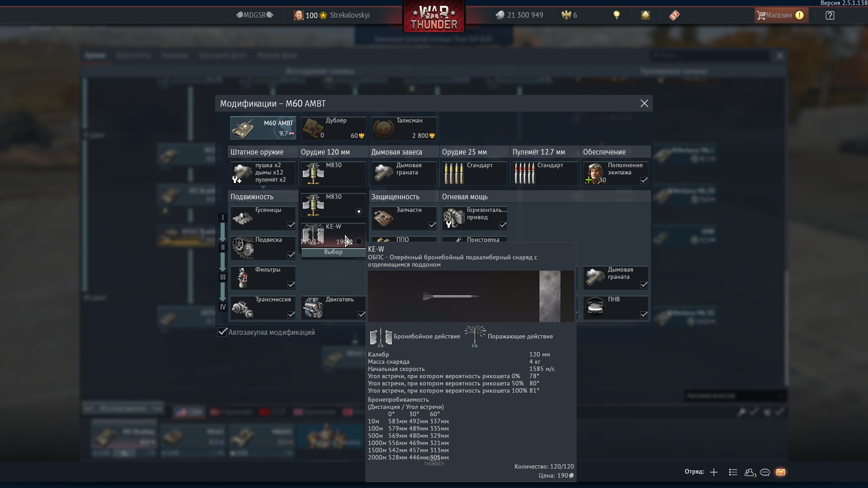Click the help question mark icon
The width and height of the screenshot is (868, 488).
[x=830, y=15]
